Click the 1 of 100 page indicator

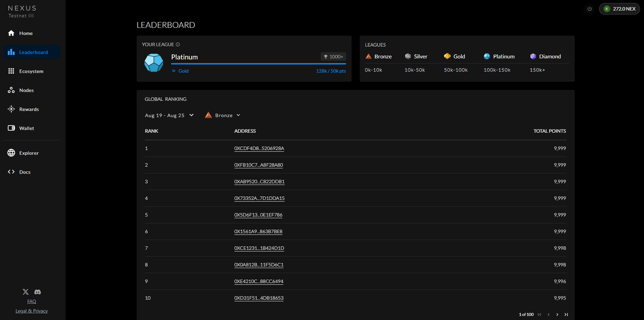526,315
